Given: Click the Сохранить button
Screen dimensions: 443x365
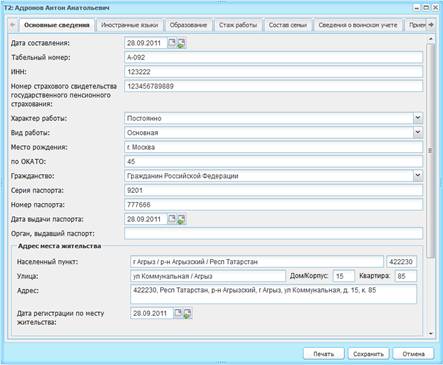Looking at the screenshot, I should [368, 354].
